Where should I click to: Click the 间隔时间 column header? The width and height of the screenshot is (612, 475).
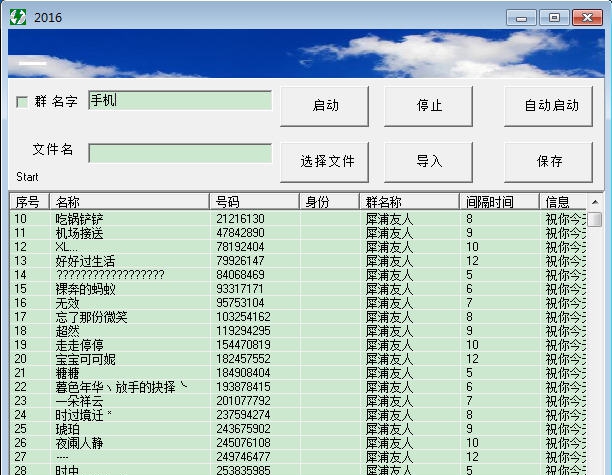click(499, 202)
